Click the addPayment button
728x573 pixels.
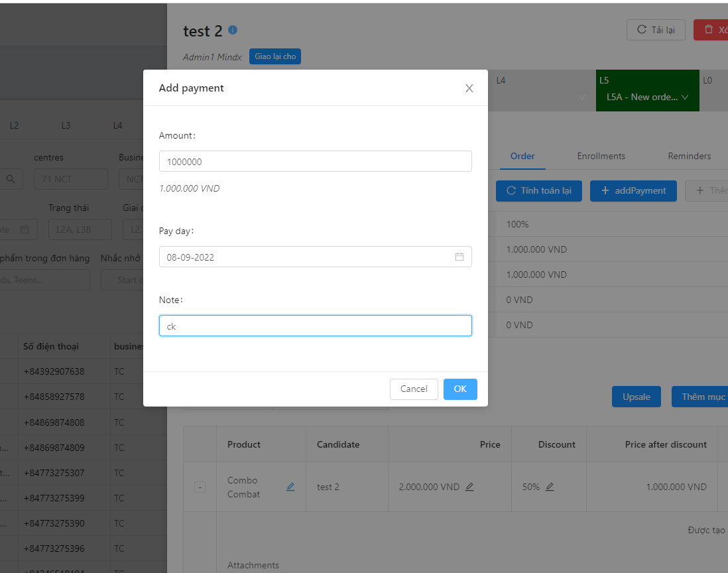tap(633, 191)
